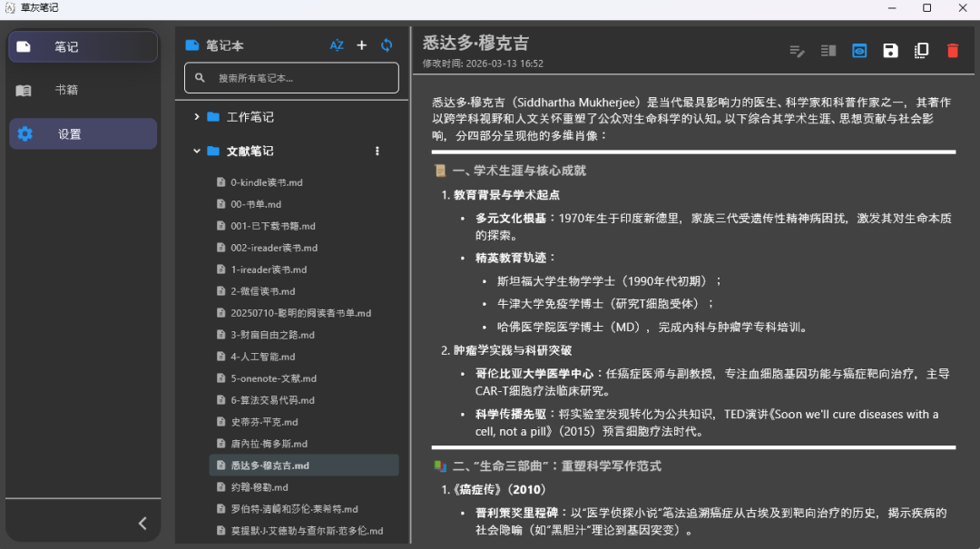The width and height of the screenshot is (980, 549).
Task: Go to 设置 in the sidebar
Action: [x=69, y=133]
